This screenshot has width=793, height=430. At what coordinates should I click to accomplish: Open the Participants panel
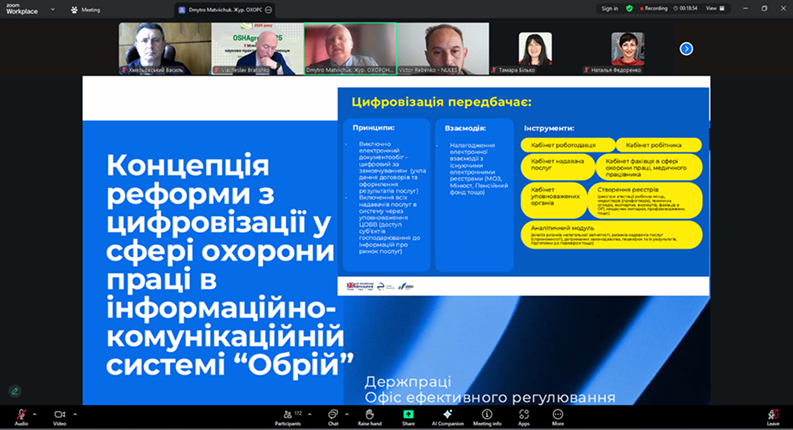coord(288,417)
